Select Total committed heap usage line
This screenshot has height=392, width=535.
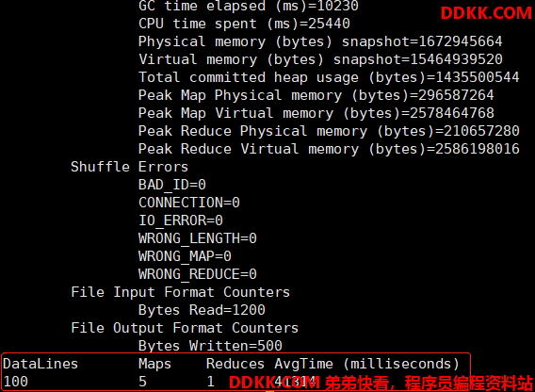tap(329, 77)
